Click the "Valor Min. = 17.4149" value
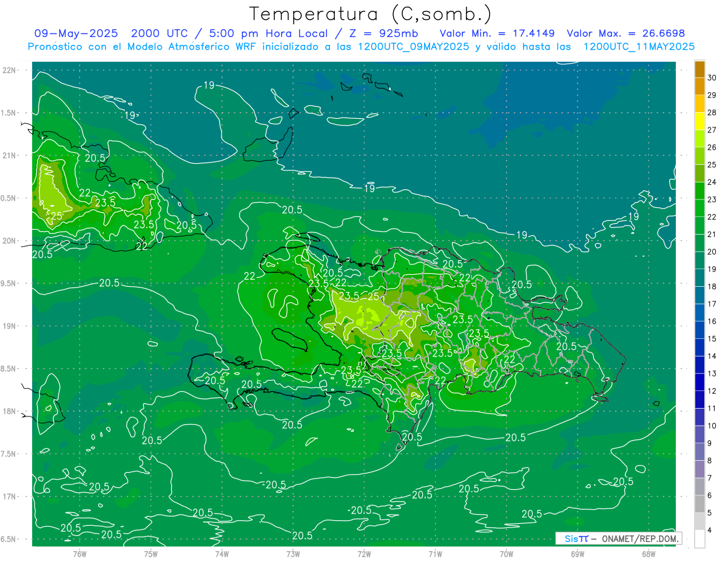728x562 pixels. 497,33
